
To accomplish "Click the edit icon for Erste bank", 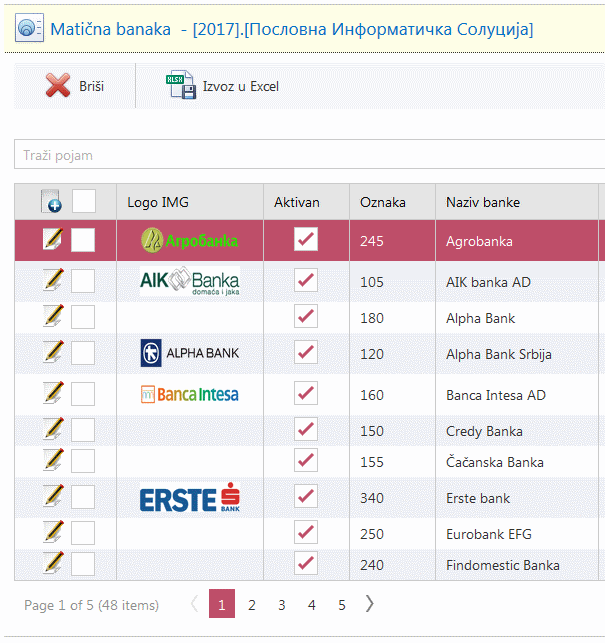I will pos(53,497).
